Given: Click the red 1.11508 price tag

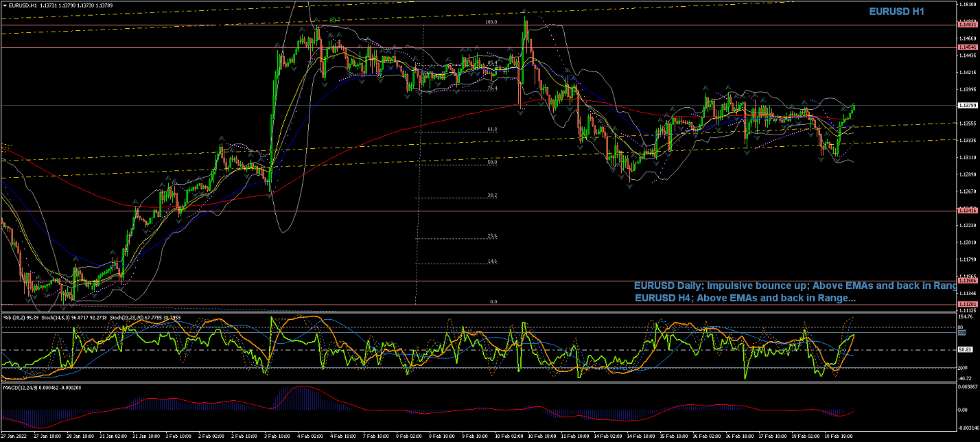Looking at the screenshot, I should coord(968,281).
